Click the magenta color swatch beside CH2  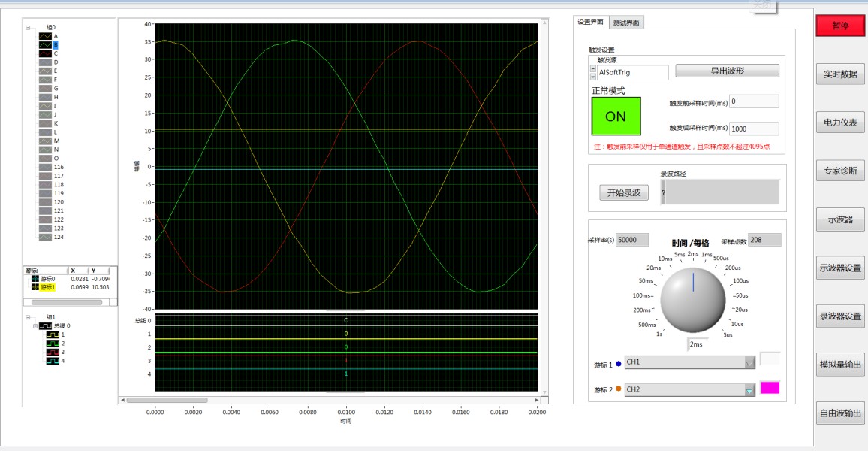point(770,388)
